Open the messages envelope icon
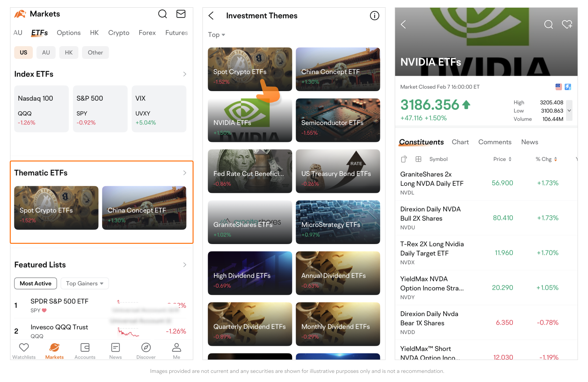 tap(181, 14)
